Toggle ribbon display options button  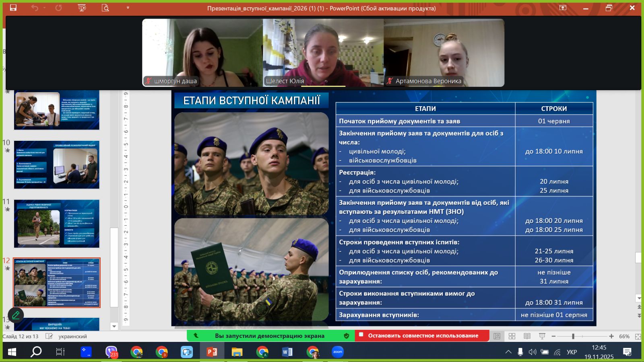click(x=563, y=8)
